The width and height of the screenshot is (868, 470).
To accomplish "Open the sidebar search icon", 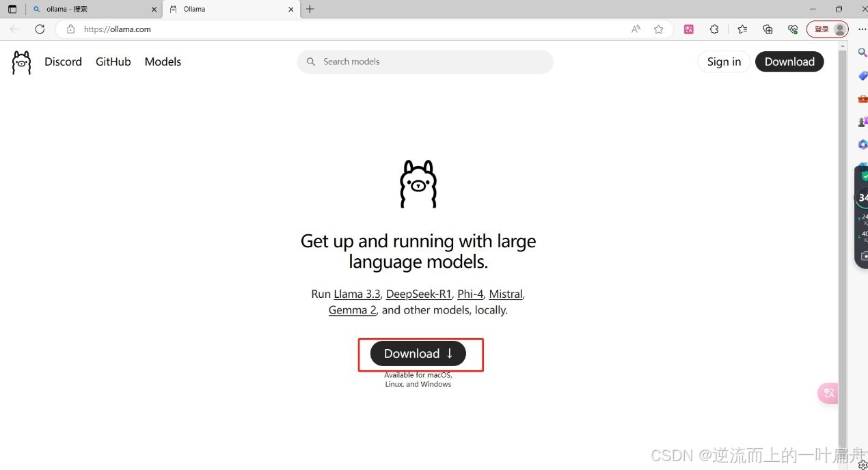I will pyautogui.click(x=863, y=53).
